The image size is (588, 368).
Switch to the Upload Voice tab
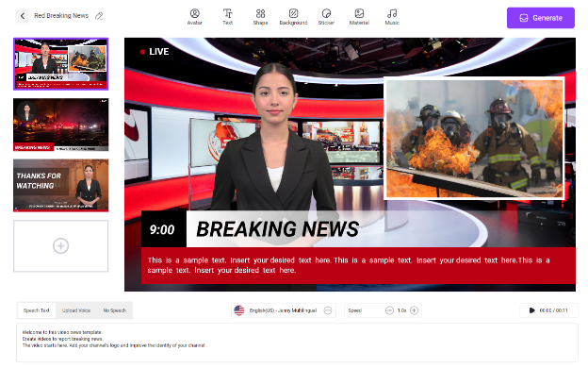(x=76, y=310)
